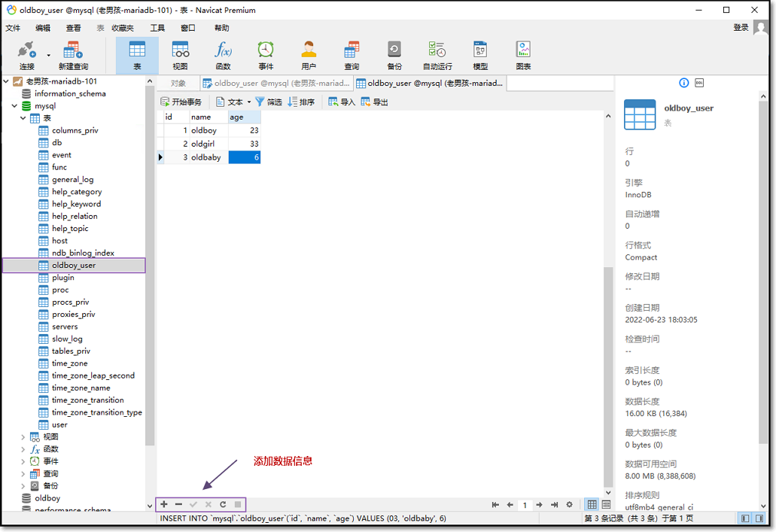Open the 工具 (Tools) menu
Viewport: 776px width, 532px height.
pyautogui.click(x=157, y=28)
